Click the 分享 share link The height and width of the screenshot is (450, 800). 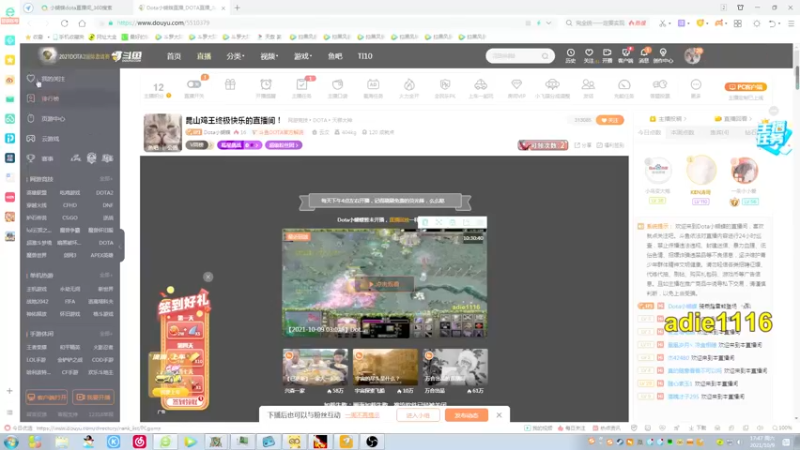(x=583, y=145)
